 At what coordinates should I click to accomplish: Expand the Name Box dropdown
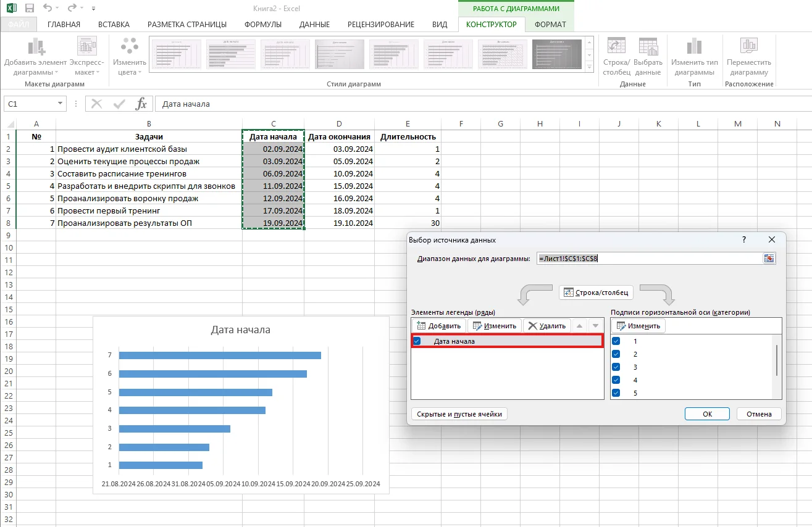pyautogui.click(x=60, y=104)
